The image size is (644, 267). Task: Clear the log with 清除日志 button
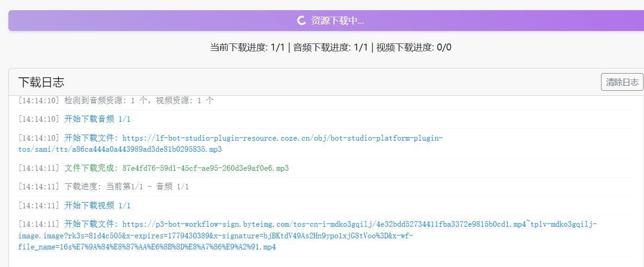pyautogui.click(x=622, y=82)
